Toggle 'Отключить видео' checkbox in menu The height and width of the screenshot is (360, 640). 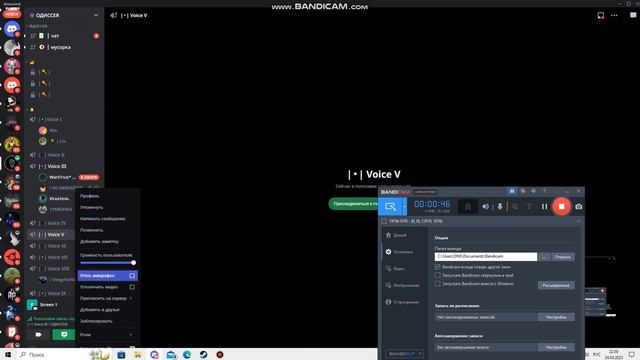tap(132, 287)
